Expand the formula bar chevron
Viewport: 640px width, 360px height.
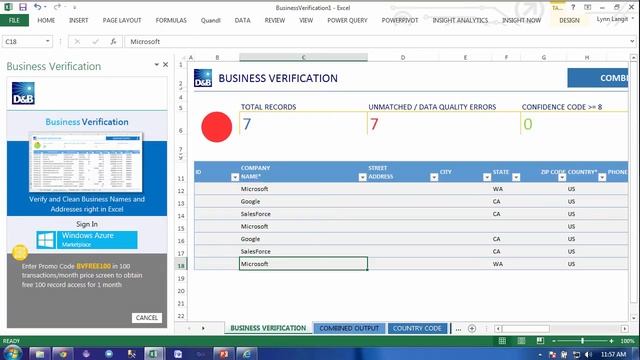point(632,41)
